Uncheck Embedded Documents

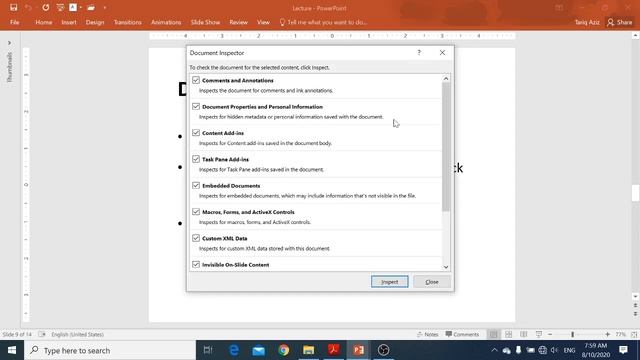click(196, 185)
